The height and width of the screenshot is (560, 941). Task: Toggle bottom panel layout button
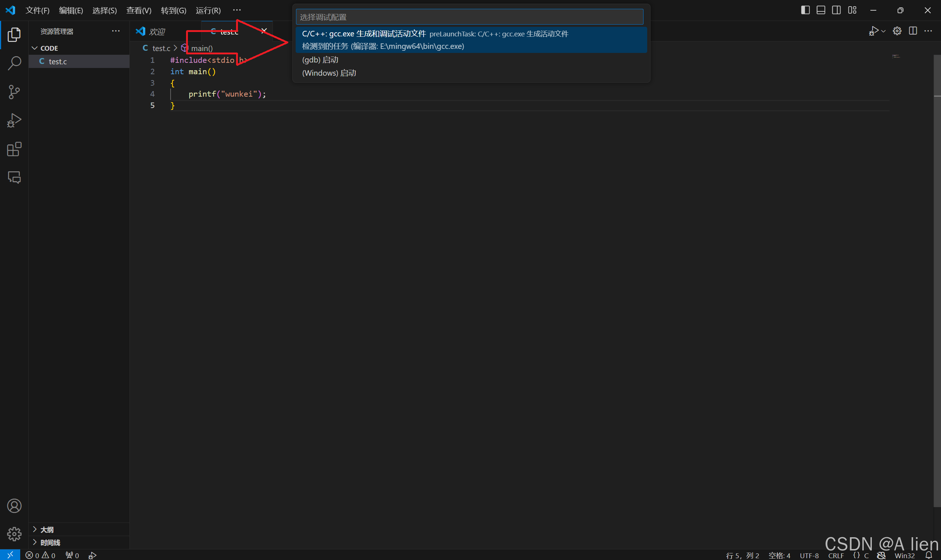[x=820, y=10]
